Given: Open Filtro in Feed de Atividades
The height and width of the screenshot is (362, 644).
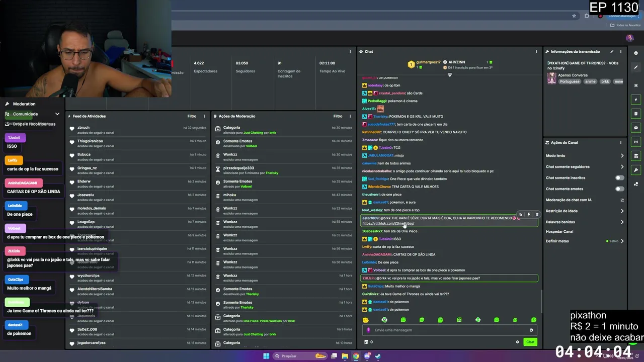Looking at the screenshot, I should click(x=192, y=116).
